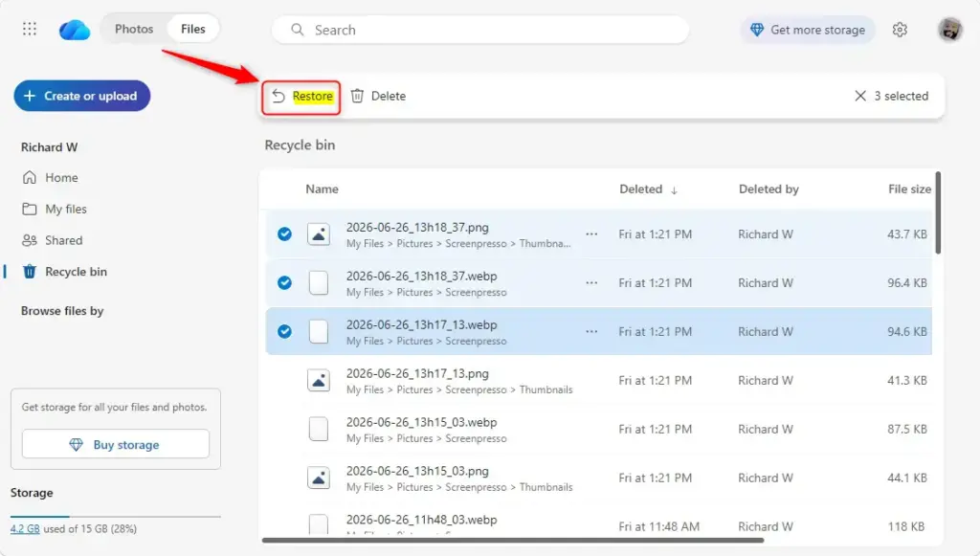Open the account profile picture

tap(949, 30)
